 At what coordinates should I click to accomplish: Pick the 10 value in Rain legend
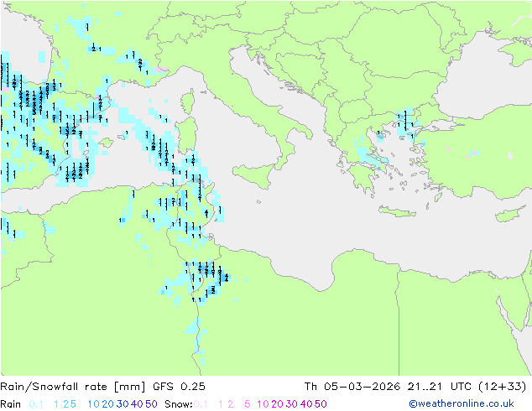(93, 404)
